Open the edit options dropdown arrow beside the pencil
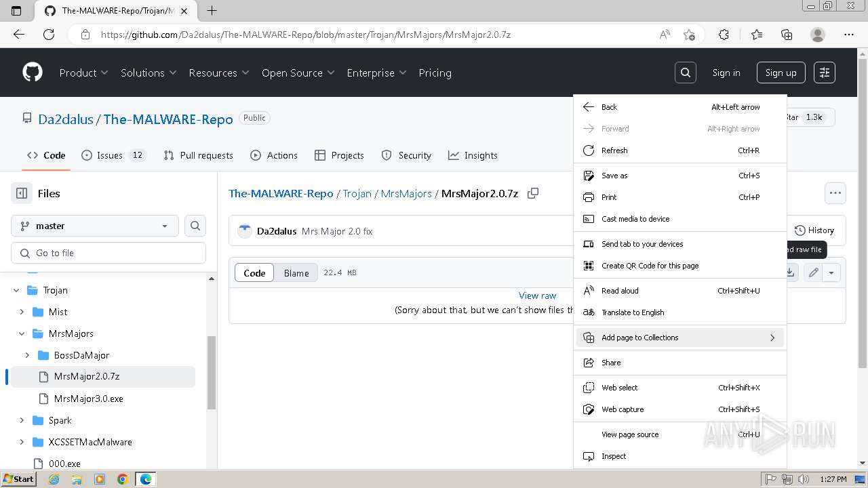The width and height of the screenshot is (868, 488). 831,272
